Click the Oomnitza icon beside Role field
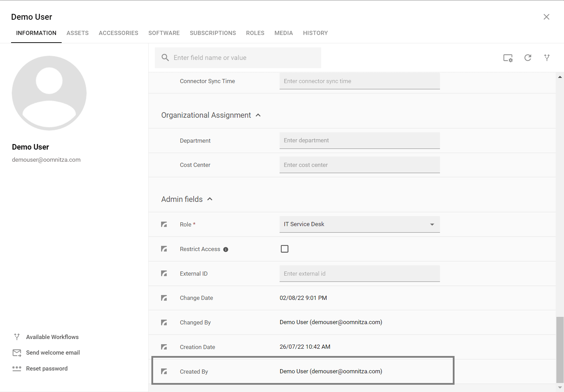The height and width of the screenshot is (392, 564). (164, 224)
